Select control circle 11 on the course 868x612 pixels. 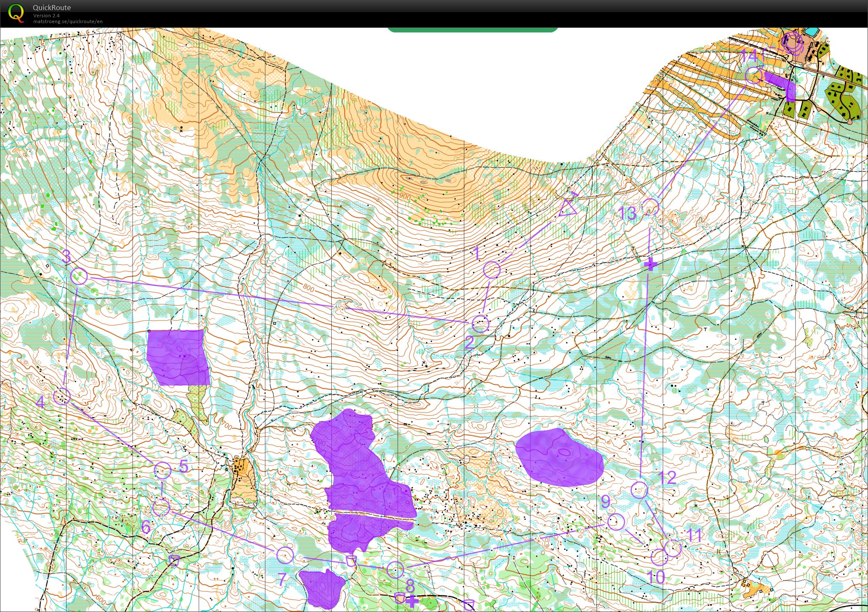click(673, 548)
